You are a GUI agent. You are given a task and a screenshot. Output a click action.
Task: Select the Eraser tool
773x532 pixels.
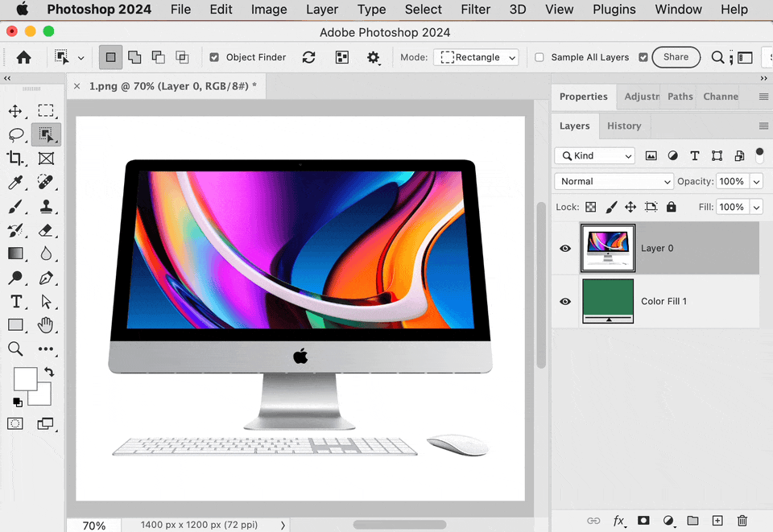click(x=45, y=230)
